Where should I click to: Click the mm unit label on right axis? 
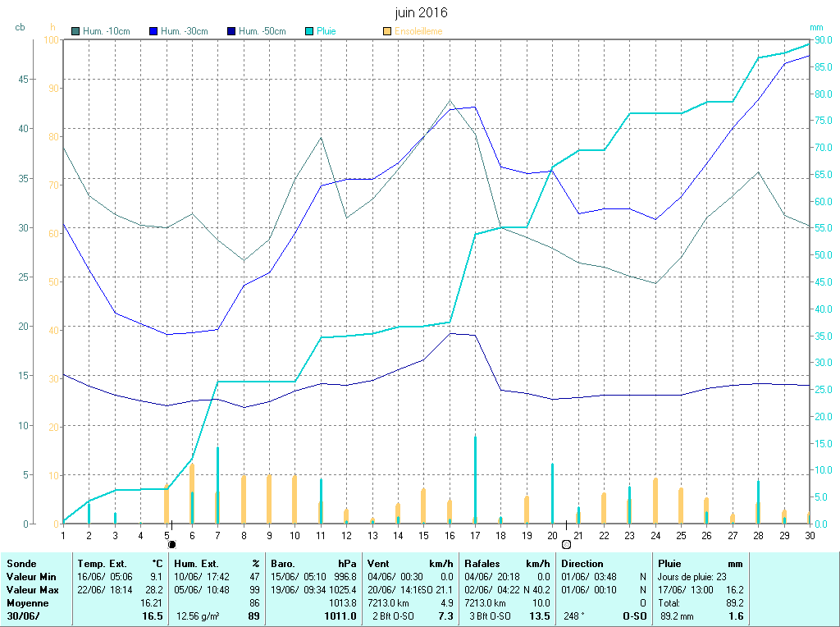[815, 27]
